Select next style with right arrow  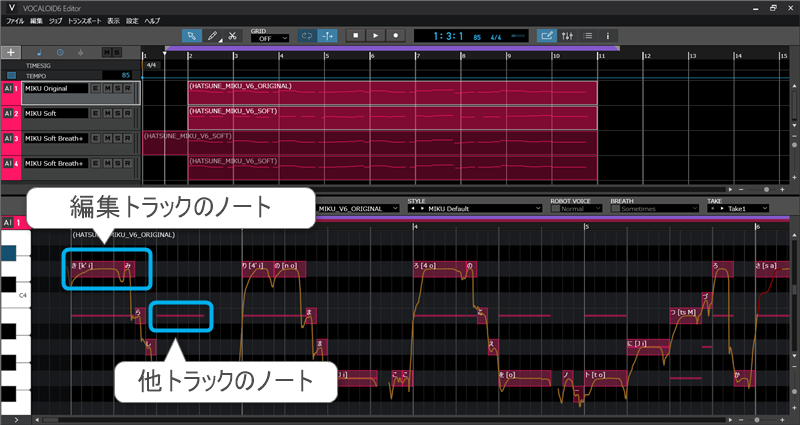click(x=421, y=209)
